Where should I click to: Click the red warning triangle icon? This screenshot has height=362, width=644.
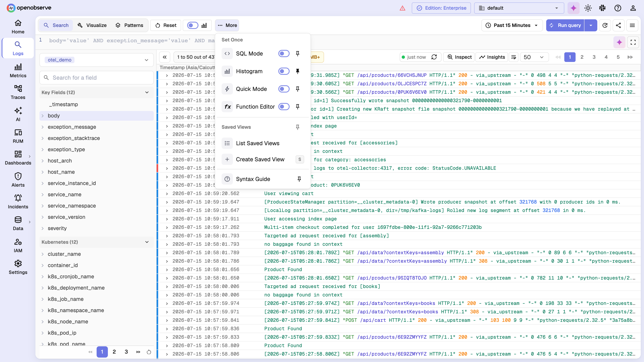coord(402,8)
